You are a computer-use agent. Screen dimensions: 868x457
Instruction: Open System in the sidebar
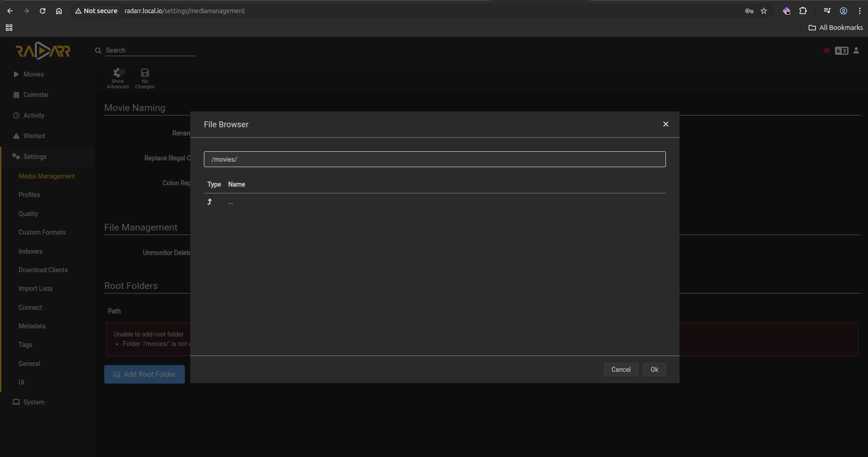tap(34, 402)
